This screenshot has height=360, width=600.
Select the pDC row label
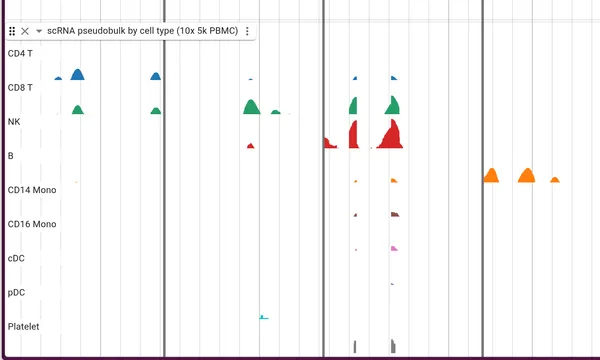16,292
